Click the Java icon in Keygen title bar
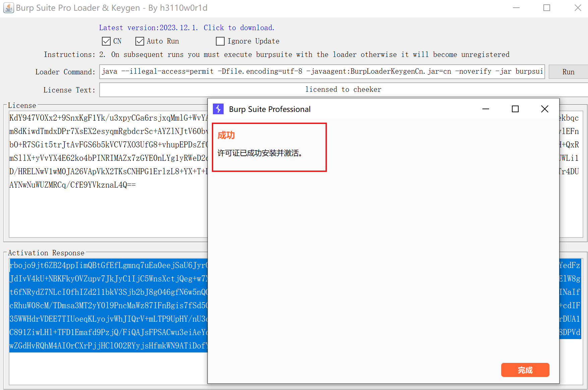The height and width of the screenshot is (390, 588). pyautogui.click(x=8, y=8)
